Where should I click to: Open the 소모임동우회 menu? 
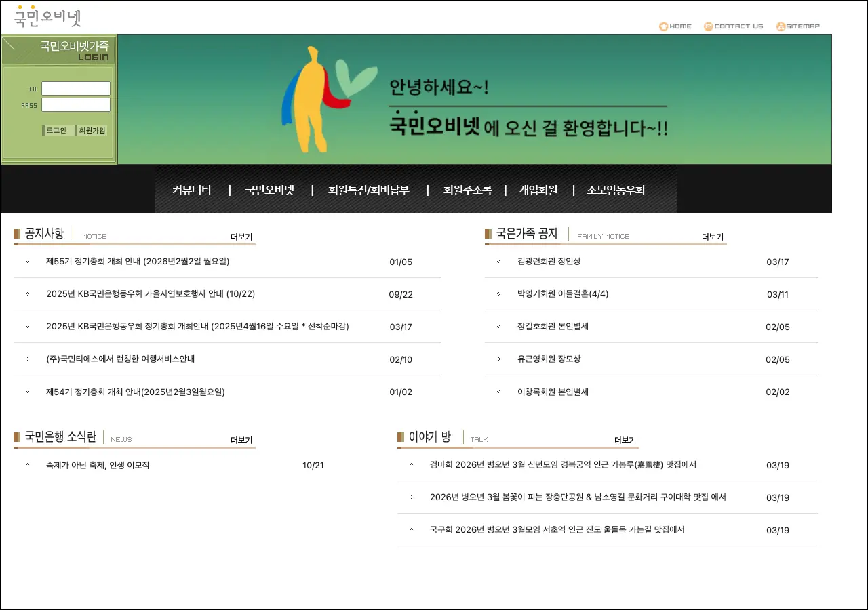[x=616, y=190]
